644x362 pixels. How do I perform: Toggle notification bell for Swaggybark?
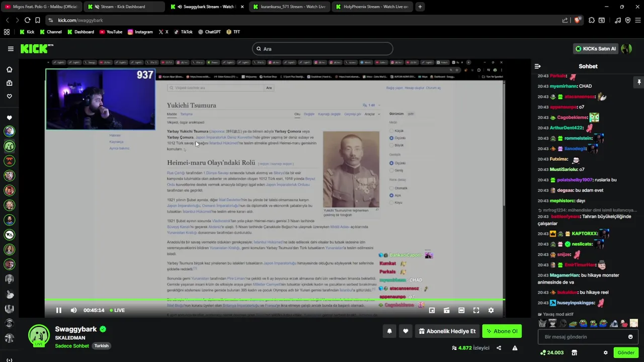point(389,331)
